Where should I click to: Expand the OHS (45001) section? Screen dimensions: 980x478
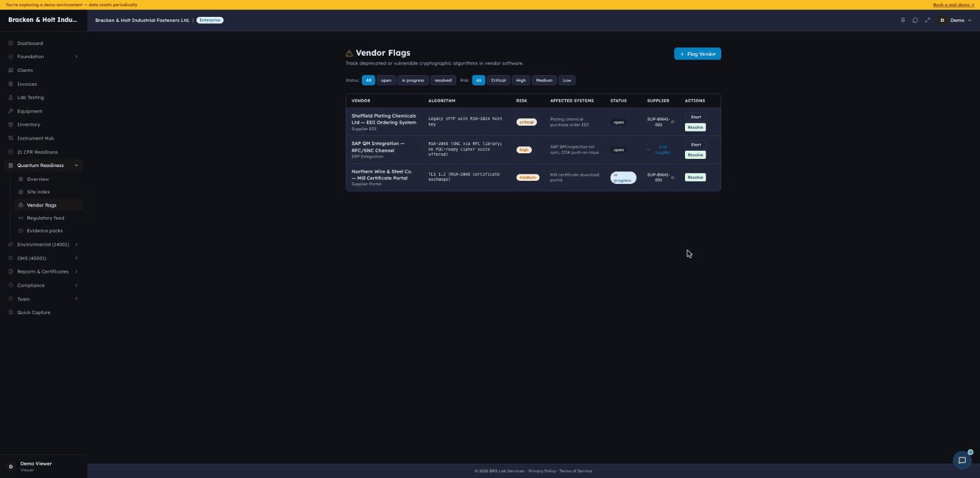click(44, 258)
